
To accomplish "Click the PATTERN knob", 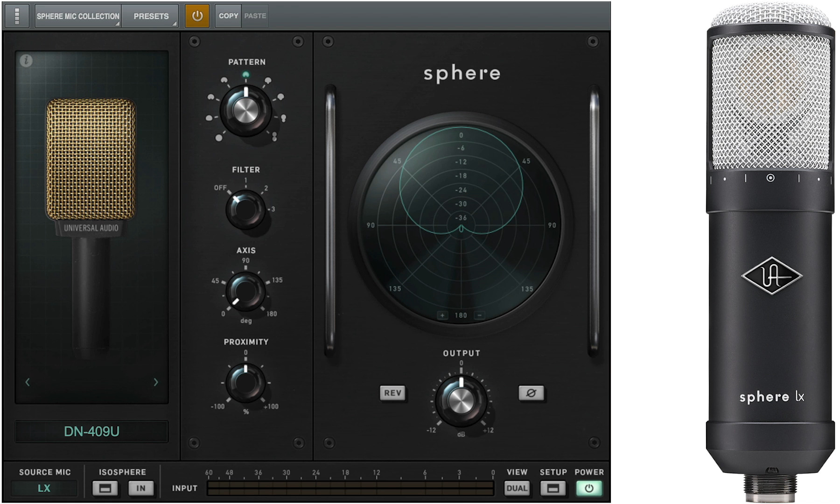I will point(245,110).
